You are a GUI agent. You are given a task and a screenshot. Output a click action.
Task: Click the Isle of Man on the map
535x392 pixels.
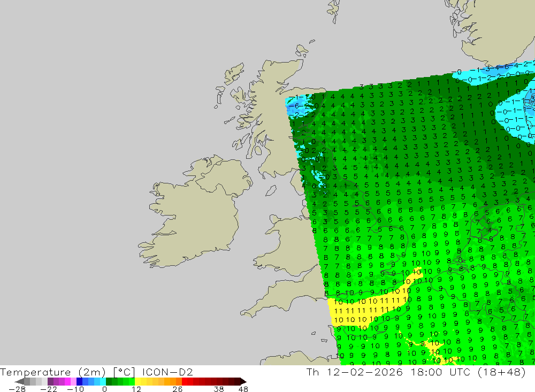[271, 190]
